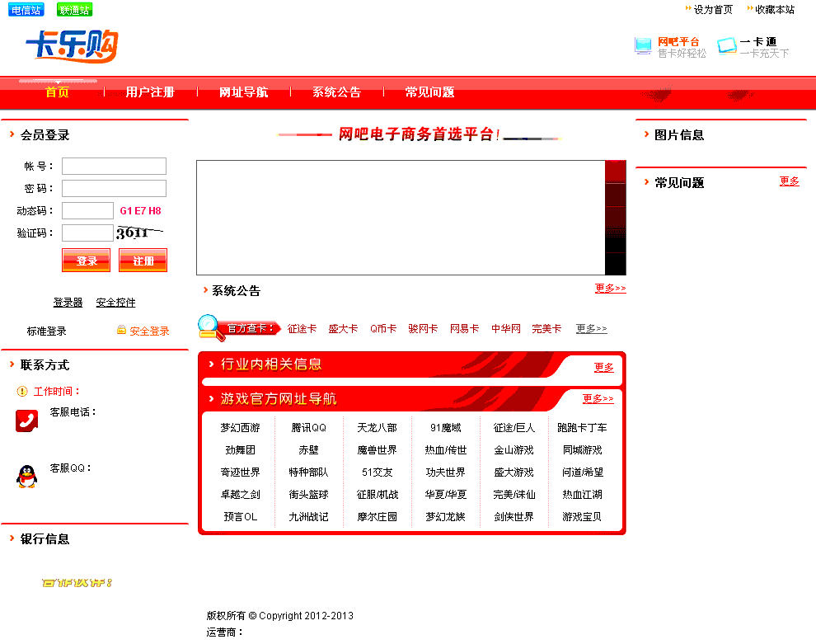Click the red 注册 button

143,261
